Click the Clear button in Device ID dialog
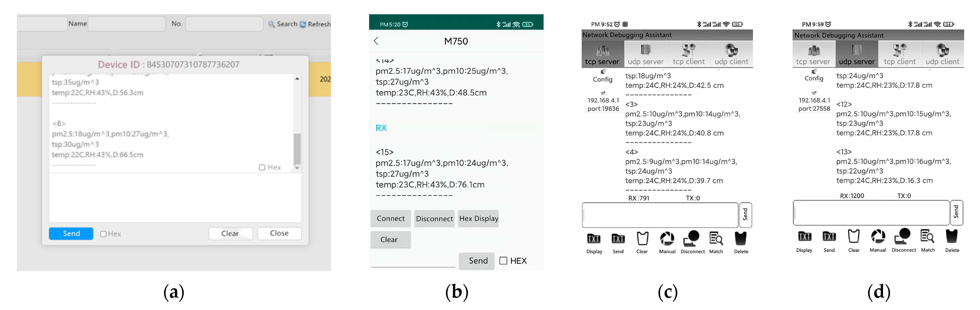This screenshot has height=310, width=980. 230,233
